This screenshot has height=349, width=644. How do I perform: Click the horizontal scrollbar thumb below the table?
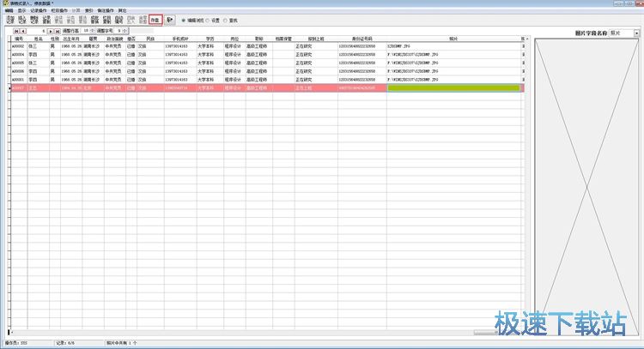coord(484,332)
